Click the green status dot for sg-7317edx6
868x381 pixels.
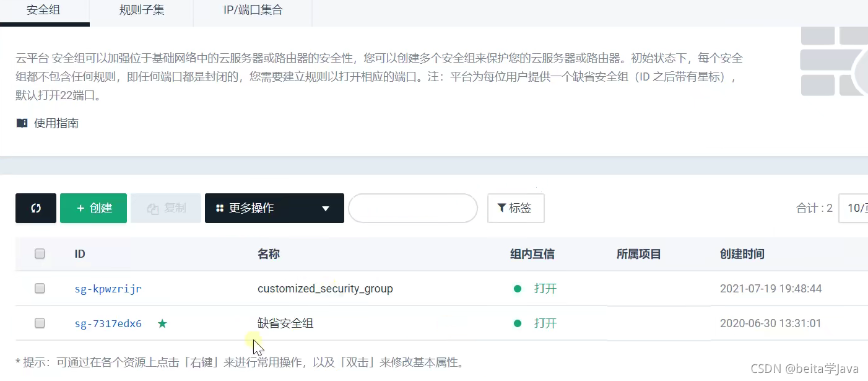[x=518, y=323]
